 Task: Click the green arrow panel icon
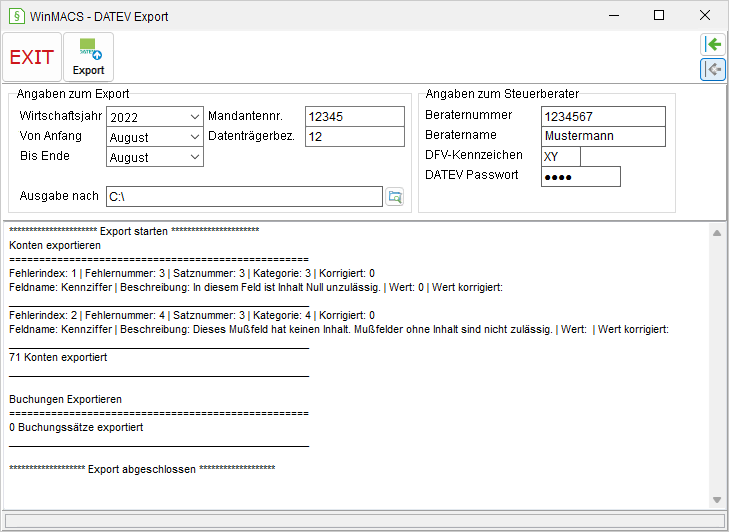pyautogui.click(x=713, y=45)
